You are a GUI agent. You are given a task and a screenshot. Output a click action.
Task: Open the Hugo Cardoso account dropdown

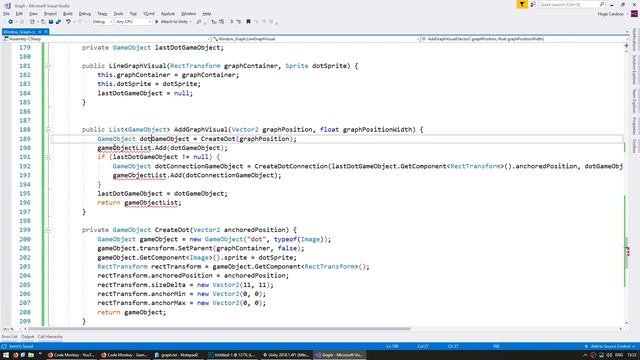point(613,14)
